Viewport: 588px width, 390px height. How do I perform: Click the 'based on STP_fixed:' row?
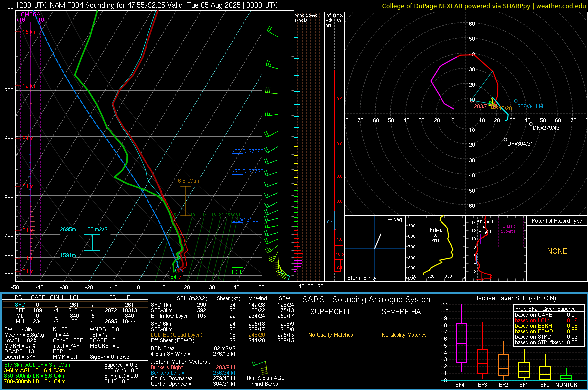[546, 342]
